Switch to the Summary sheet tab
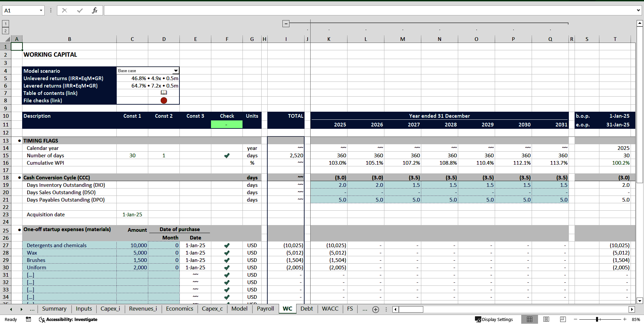Viewport: 644px width, 324px height. pyautogui.click(x=54, y=309)
